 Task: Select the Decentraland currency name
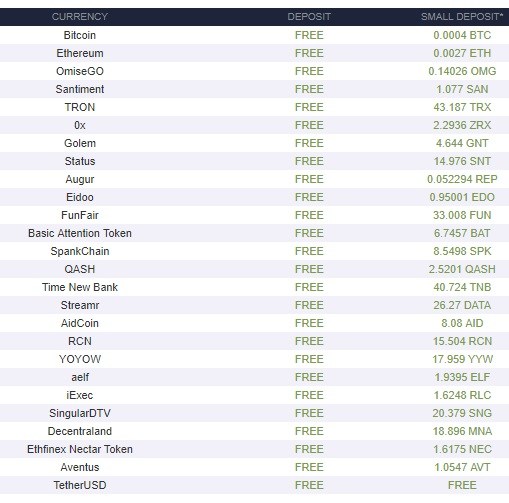pos(80,431)
